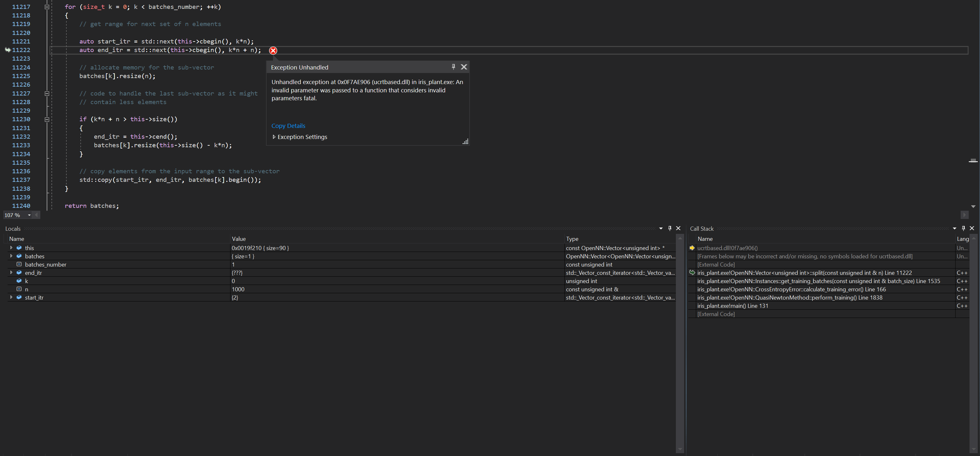The height and width of the screenshot is (456, 980).
Task: Expand the 'start_itr' variable in Locals
Action: (x=11, y=297)
